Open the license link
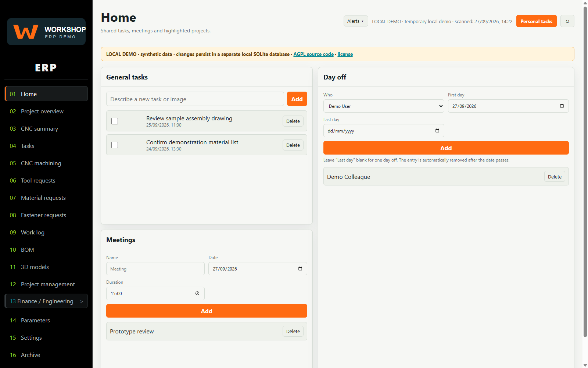 [x=345, y=54]
